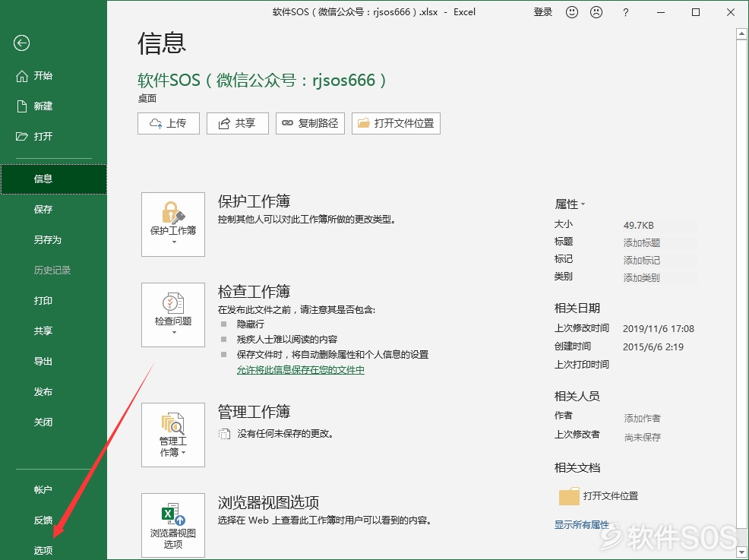
Task: Select the 信息 tab in sidebar
Action: click(53, 179)
